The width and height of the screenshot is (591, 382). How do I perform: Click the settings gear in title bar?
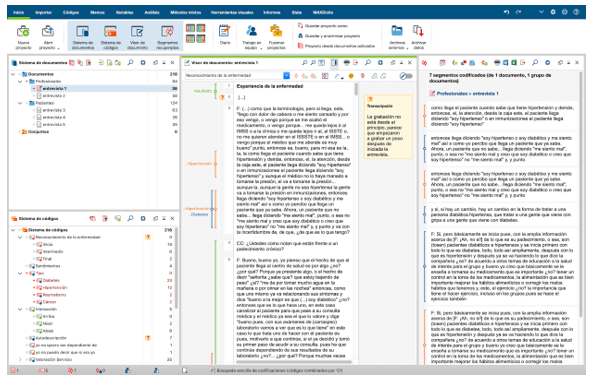pyautogui.click(x=553, y=12)
